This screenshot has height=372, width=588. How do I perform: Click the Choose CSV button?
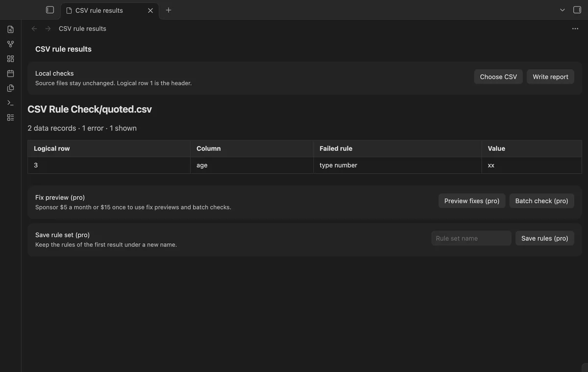[498, 77]
